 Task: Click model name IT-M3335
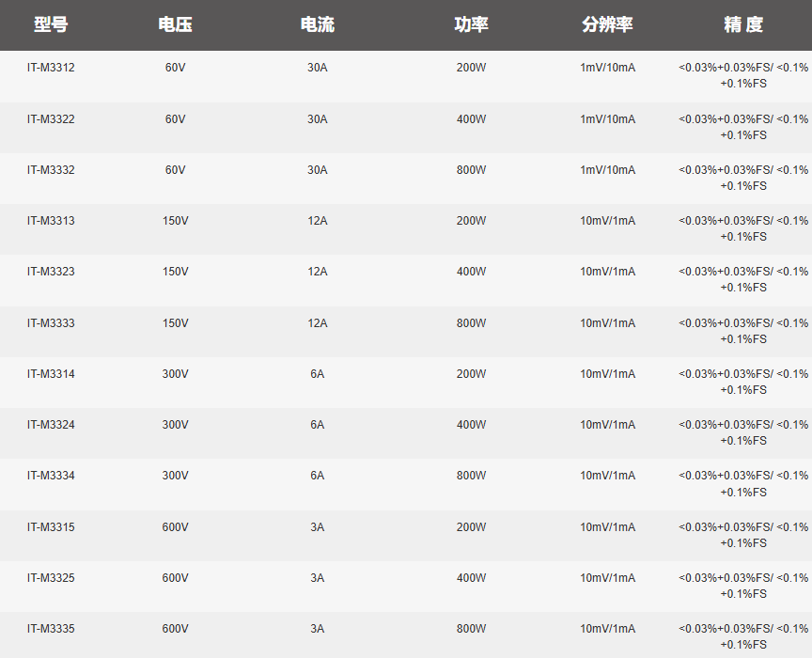click(51, 629)
